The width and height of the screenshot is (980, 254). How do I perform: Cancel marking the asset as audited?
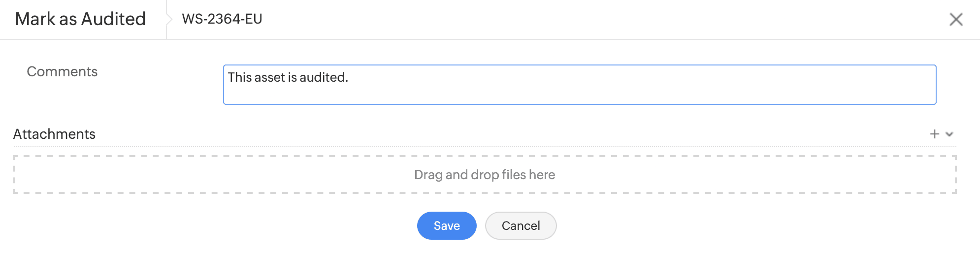(x=521, y=225)
